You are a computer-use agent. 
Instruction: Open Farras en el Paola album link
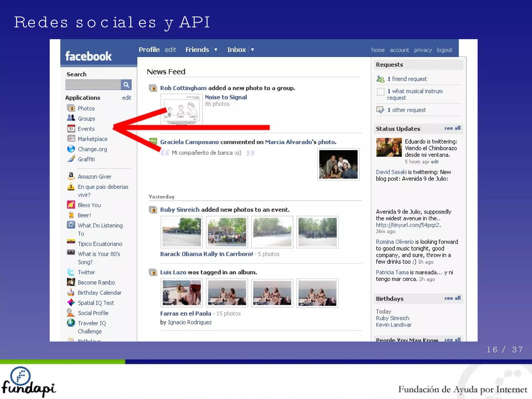coord(185,314)
